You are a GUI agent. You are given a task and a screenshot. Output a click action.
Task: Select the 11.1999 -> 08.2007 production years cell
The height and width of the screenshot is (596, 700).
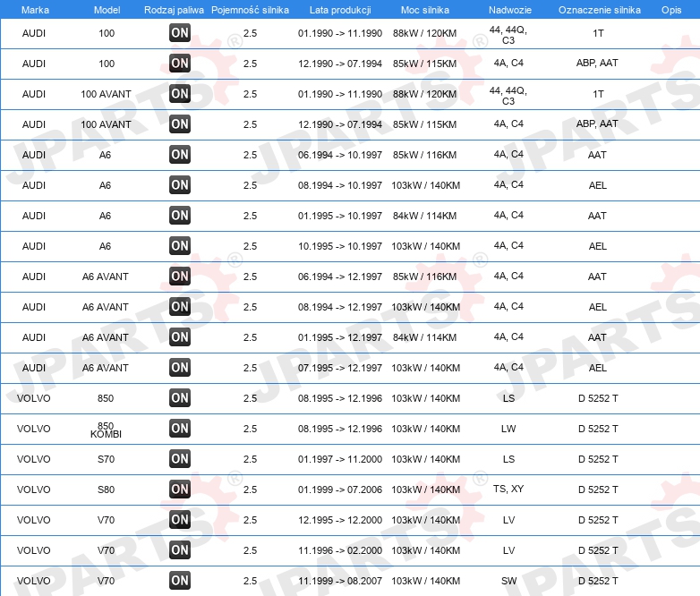tap(340, 581)
